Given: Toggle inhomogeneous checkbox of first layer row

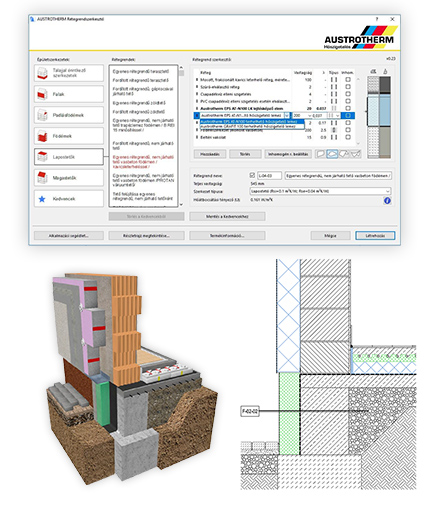Looking at the screenshot, I should coord(348,80).
